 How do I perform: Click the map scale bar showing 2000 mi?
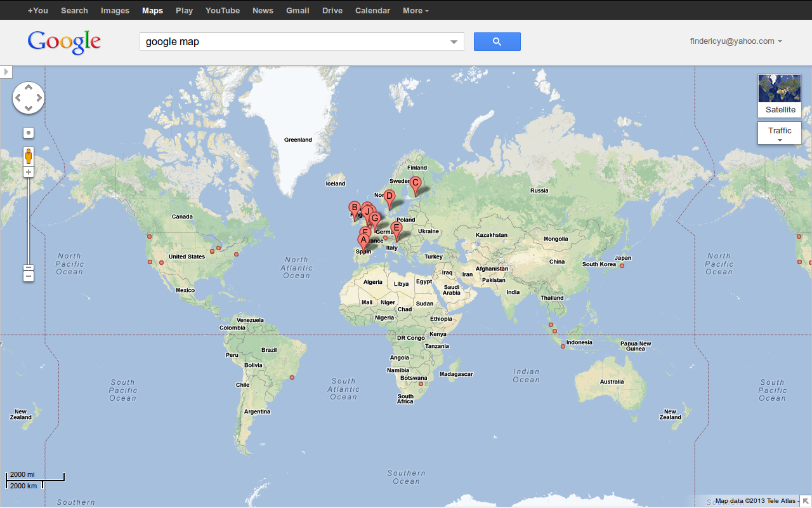[36, 480]
